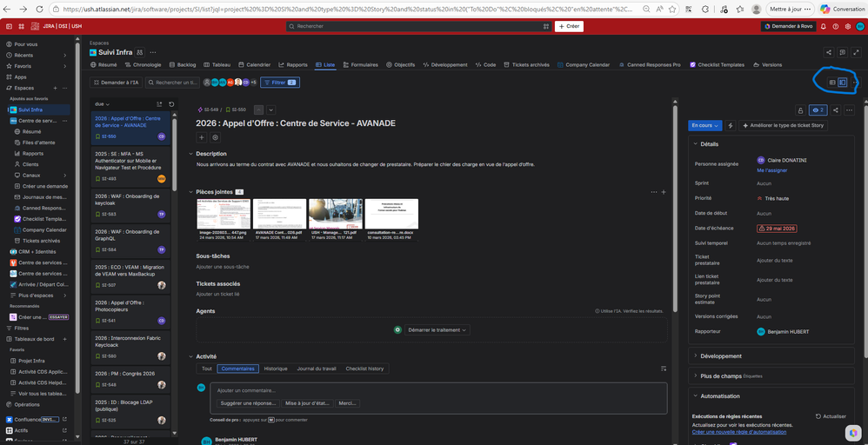Image resolution: width=868 pixels, height=445 pixels.
Task: Expand the Plus de champs section
Action: pos(696,375)
